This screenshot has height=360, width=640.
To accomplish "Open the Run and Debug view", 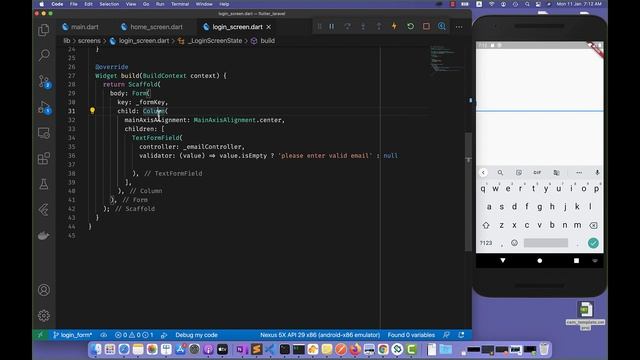I will pos(44,107).
